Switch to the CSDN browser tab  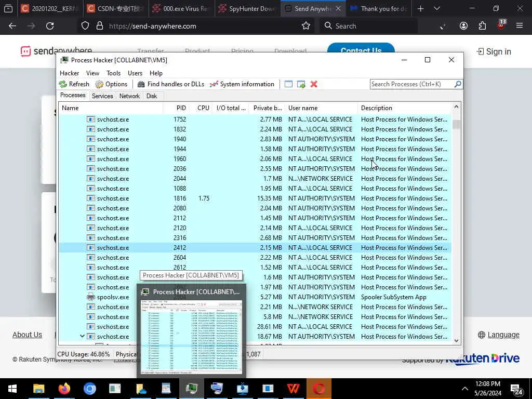point(116,9)
